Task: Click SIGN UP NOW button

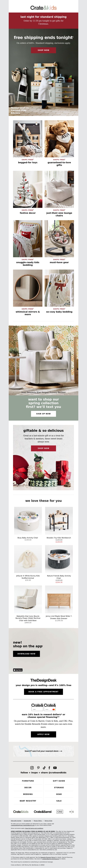Action: tap(43, 413)
